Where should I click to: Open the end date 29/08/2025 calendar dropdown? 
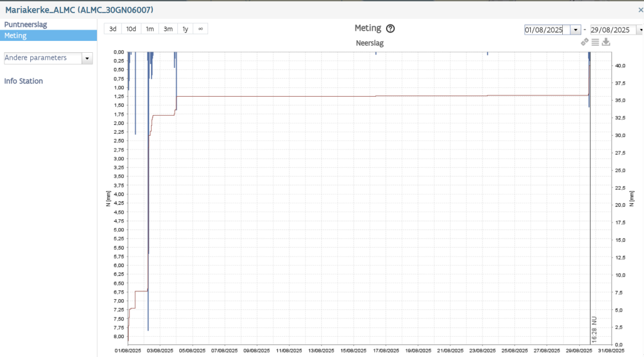pyautogui.click(x=640, y=30)
